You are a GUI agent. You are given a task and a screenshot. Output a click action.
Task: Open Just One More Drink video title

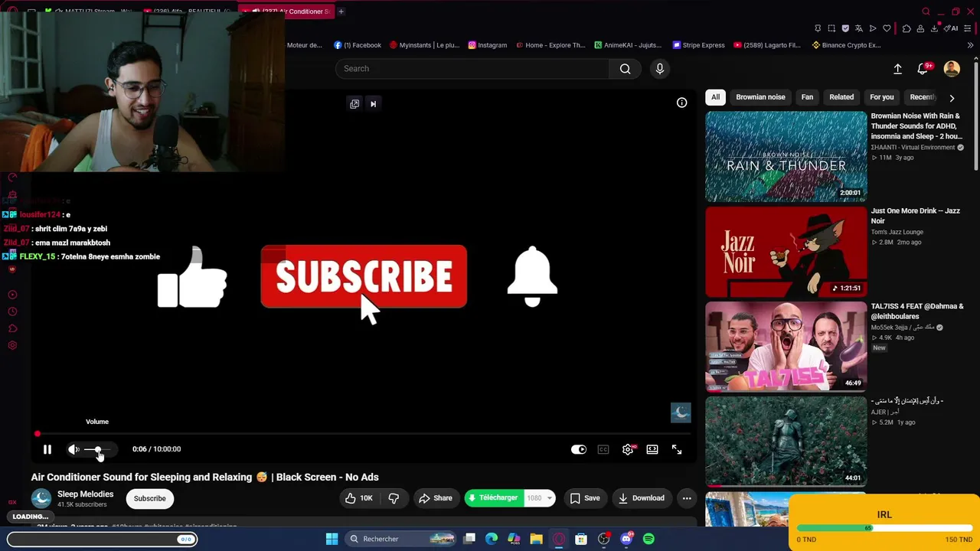tap(915, 215)
